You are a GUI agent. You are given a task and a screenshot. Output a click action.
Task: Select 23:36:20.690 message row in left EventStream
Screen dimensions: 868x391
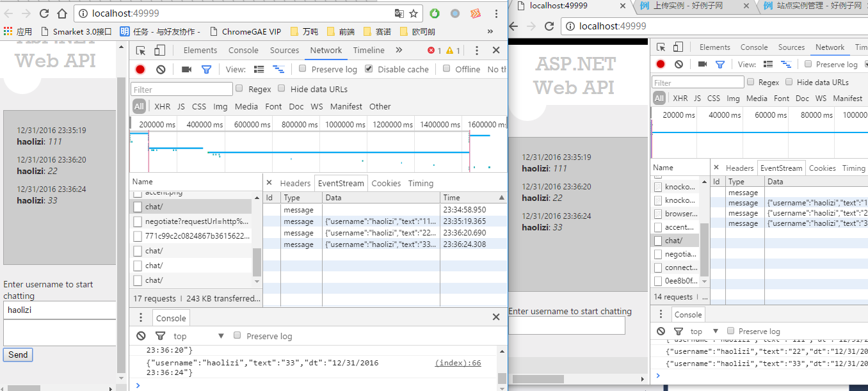(x=385, y=233)
